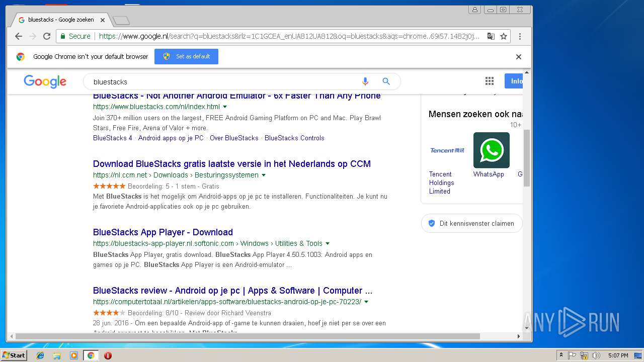Click the Show desktop button in taskbar
The height and width of the screenshot is (362, 644).
[638, 355]
